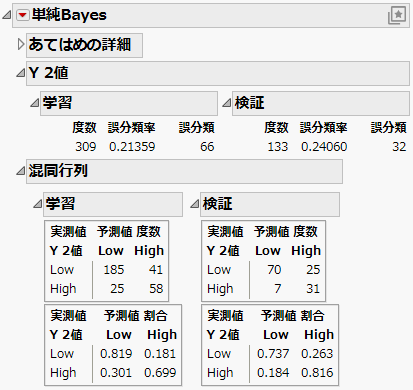Screen dimensions: 413x390
Task: Click proportion 0.263 in validation table
Action: point(317,354)
